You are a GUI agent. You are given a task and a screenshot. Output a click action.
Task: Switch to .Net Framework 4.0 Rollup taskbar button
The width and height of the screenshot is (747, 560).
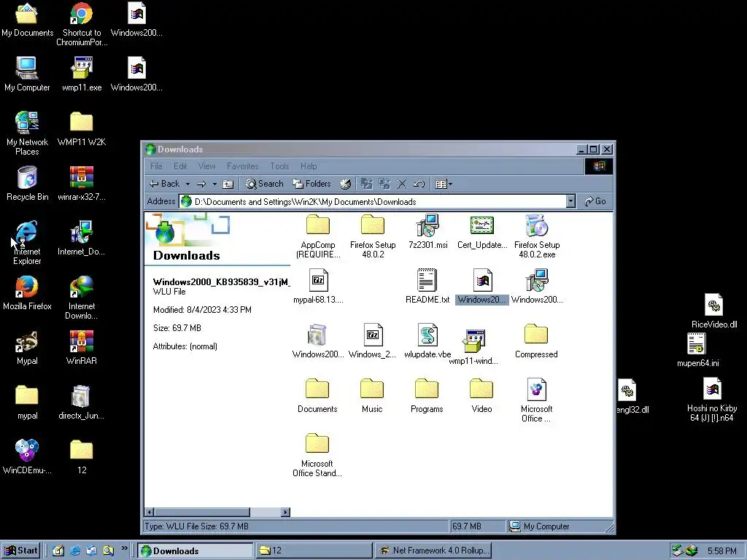point(433,551)
